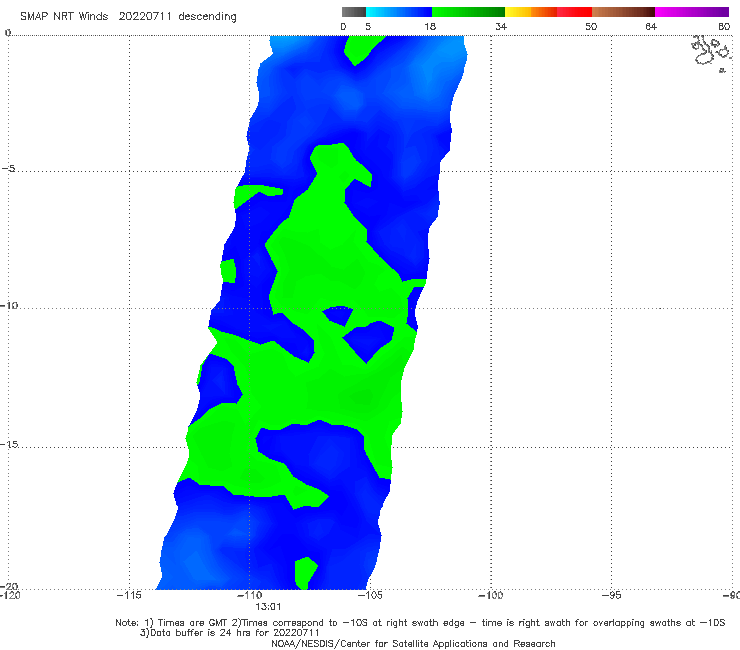Screen dimensions: 740x650
Task: Click the NOAA/NESDIS credit line
Action: click(413, 643)
